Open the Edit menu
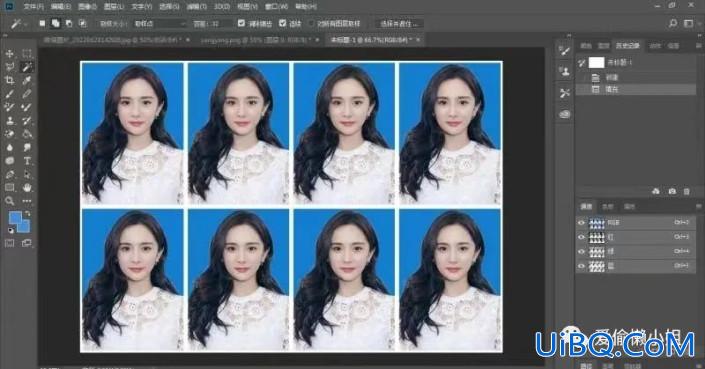The width and height of the screenshot is (705, 369). pyautogui.click(x=60, y=7)
